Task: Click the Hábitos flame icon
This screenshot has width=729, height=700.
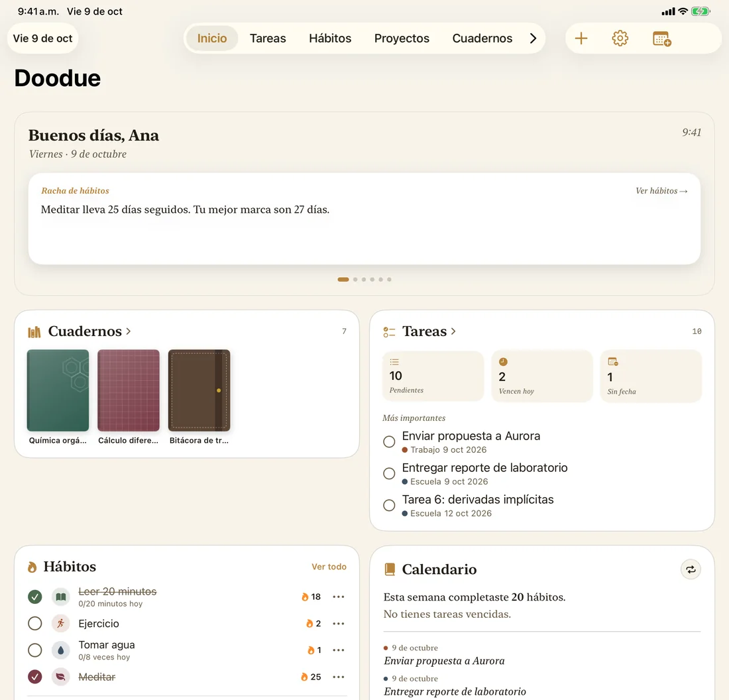Action: coord(32,567)
